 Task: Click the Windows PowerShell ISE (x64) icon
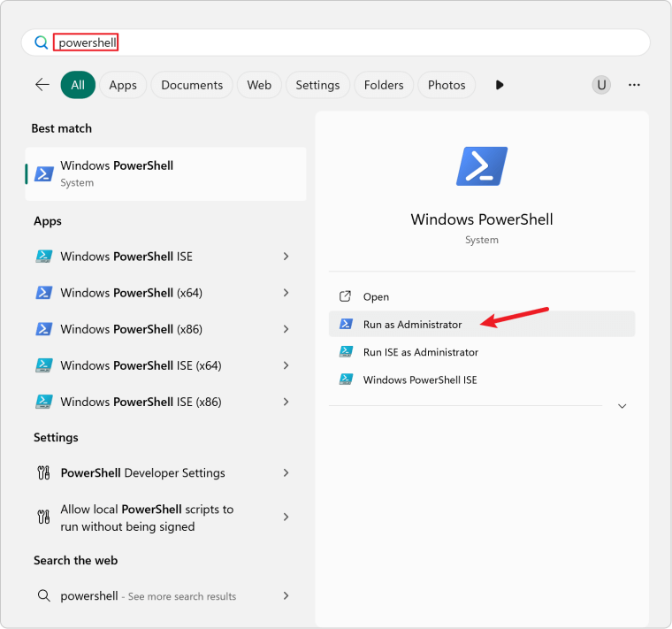(x=43, y=365)
